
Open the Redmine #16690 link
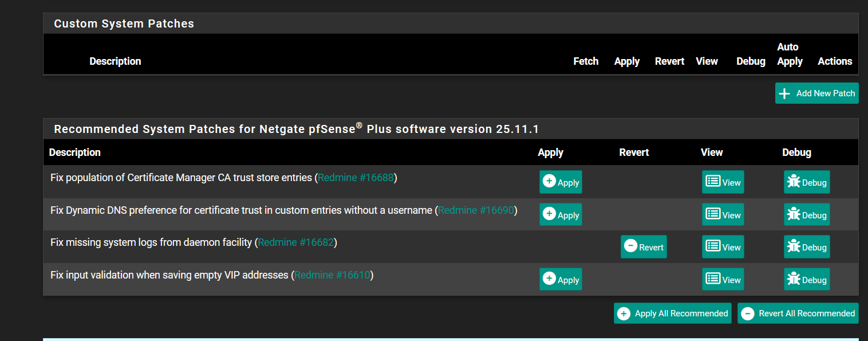click(x=476, y=210)
